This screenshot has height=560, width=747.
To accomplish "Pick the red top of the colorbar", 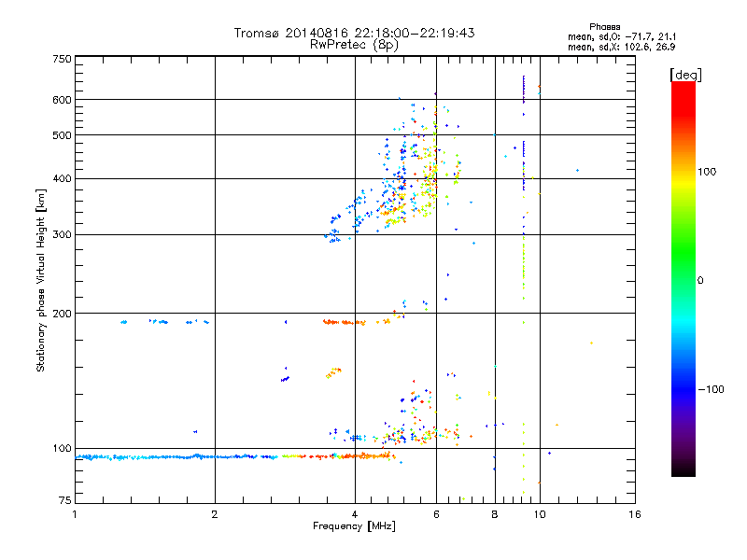I will tap(683, 87).
